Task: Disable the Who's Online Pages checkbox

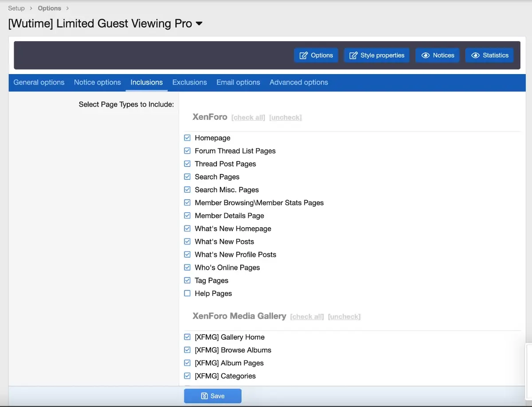Action: click(187, 268)
